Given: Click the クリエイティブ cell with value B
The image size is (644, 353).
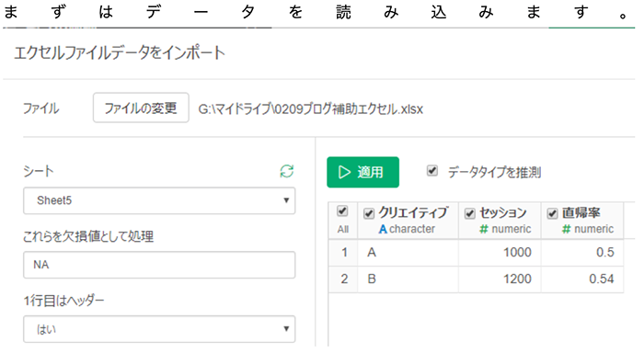Looking at the screenshot, I should pyautogui.click(x=408, y=279).
